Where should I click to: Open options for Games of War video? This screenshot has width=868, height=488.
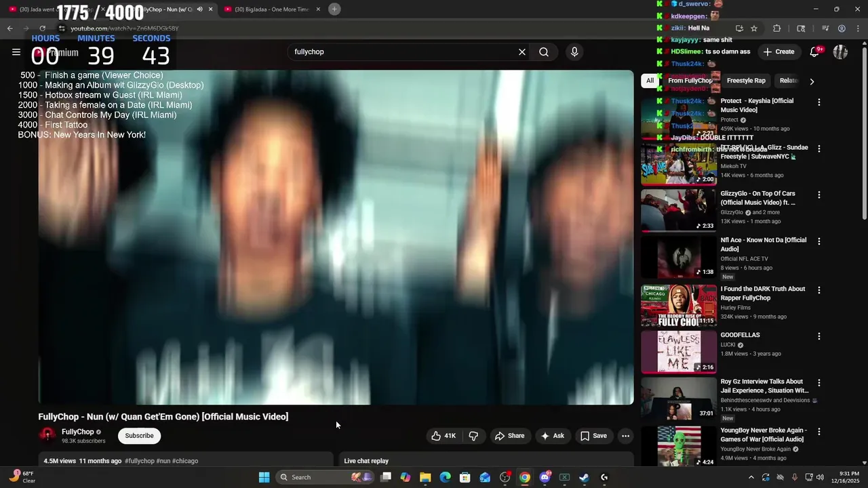click(x=819, y=432)
